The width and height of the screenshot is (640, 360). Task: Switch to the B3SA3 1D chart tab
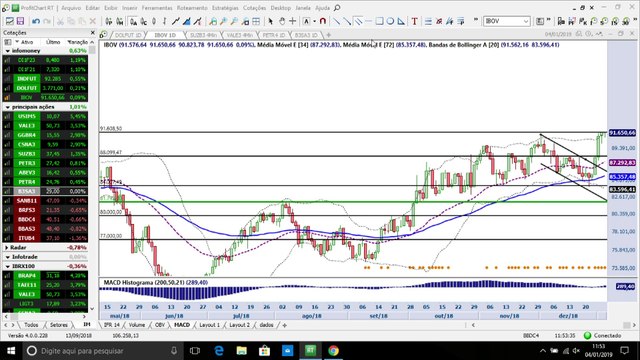click(x=306, y=35)
